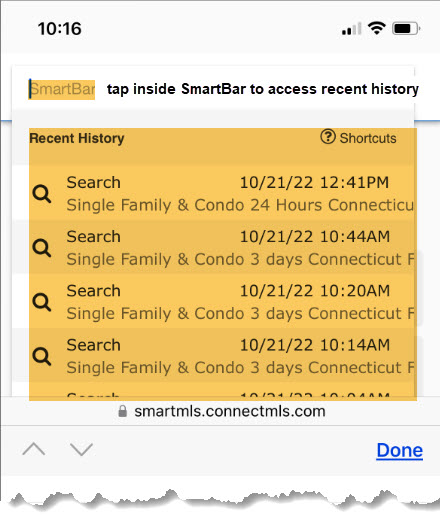Tap the battery status icon

(406, 29)
